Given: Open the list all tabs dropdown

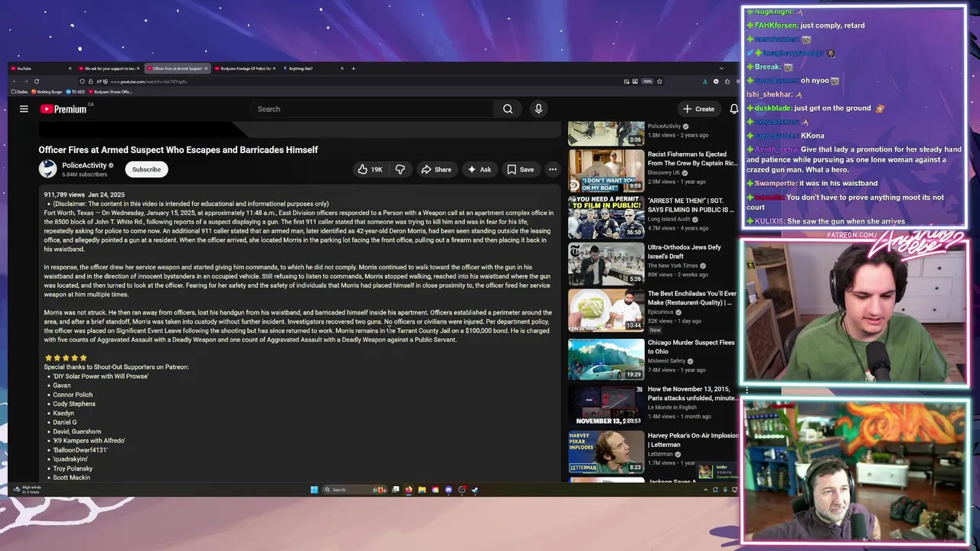Looking at the screenshot, I should (720, 68).
